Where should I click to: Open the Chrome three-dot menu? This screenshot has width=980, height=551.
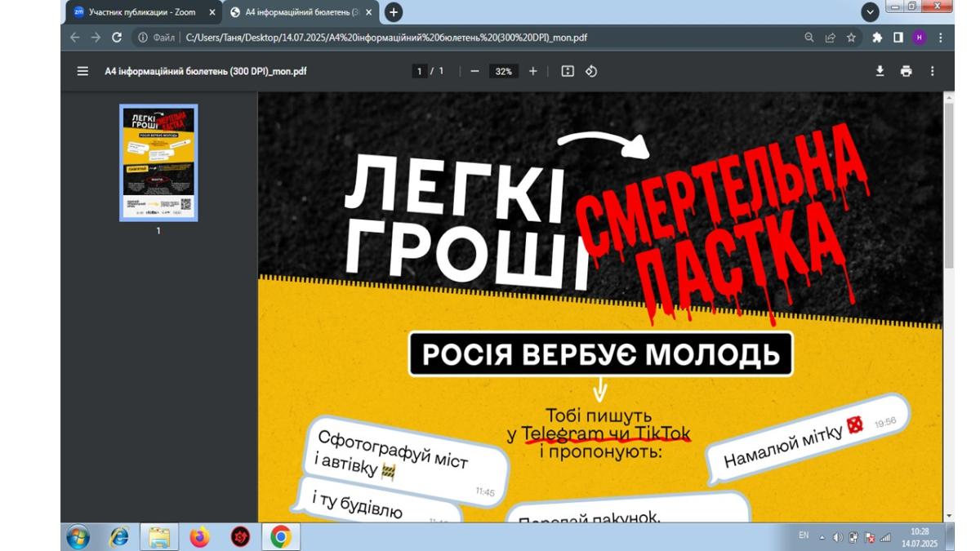point(941,38)
